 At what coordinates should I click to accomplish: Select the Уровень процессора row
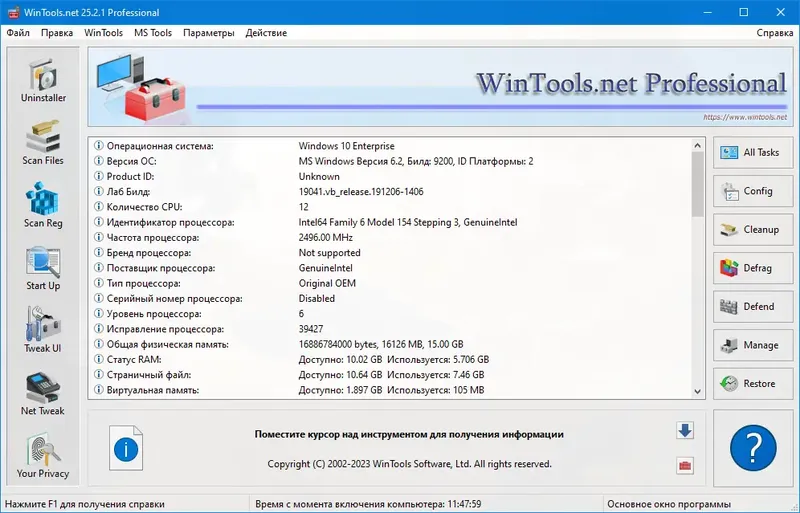tap(391, 314)
